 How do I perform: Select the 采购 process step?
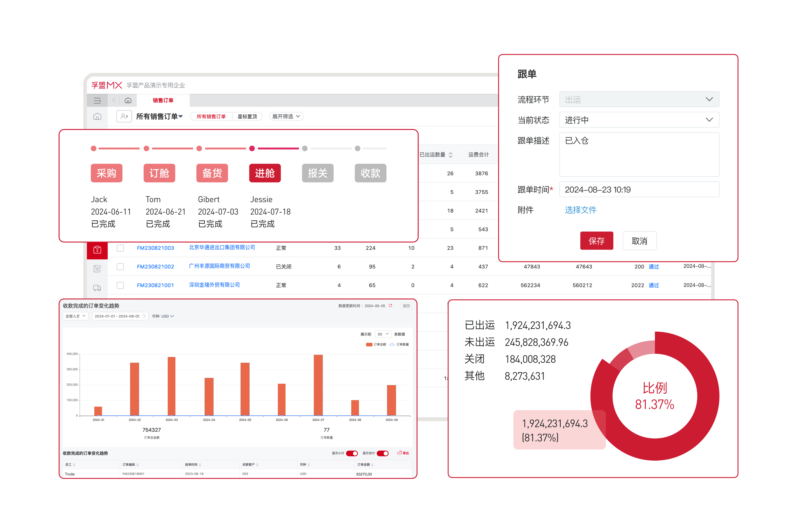pyautogui.click(x=107, y=173)
